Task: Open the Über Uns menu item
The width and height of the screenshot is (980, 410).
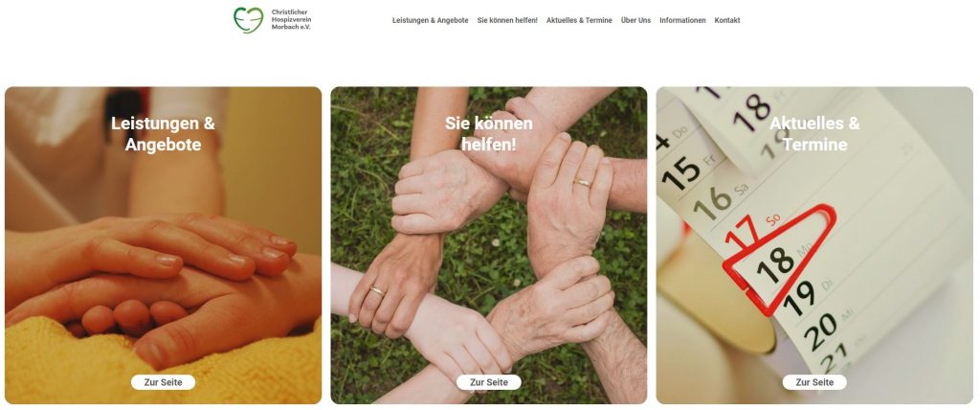Action: pos(635,21)
